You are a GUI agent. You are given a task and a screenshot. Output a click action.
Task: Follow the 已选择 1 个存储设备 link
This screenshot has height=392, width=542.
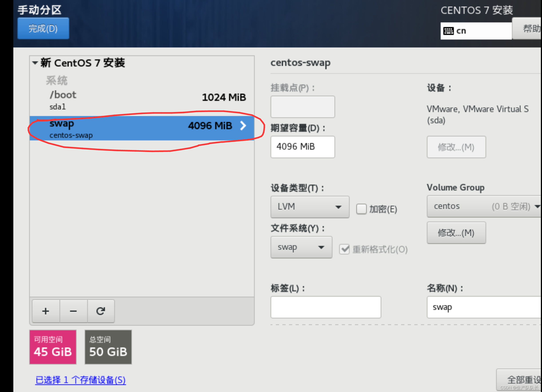[81, 380]
